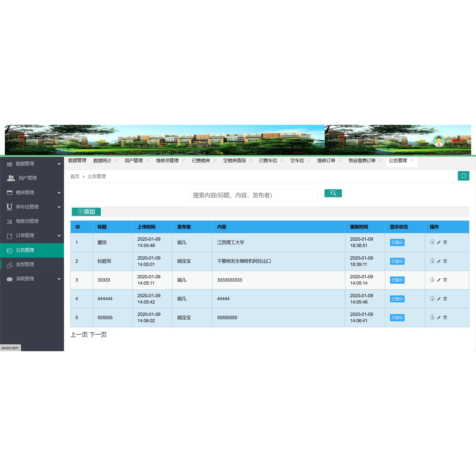This screenshot has width=476, height=476.
Task: Open the 空楼房查询 tab
Action: [x=234, y=160]
